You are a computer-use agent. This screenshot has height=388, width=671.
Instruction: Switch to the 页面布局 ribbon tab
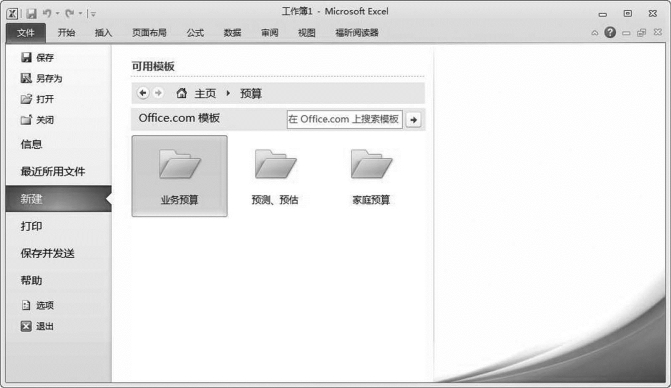coord(149,33)
